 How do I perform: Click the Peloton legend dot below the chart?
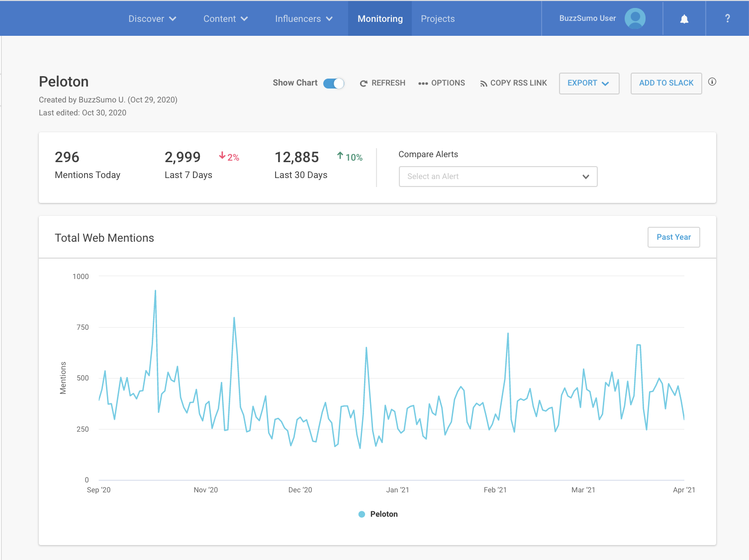point(362,514)
